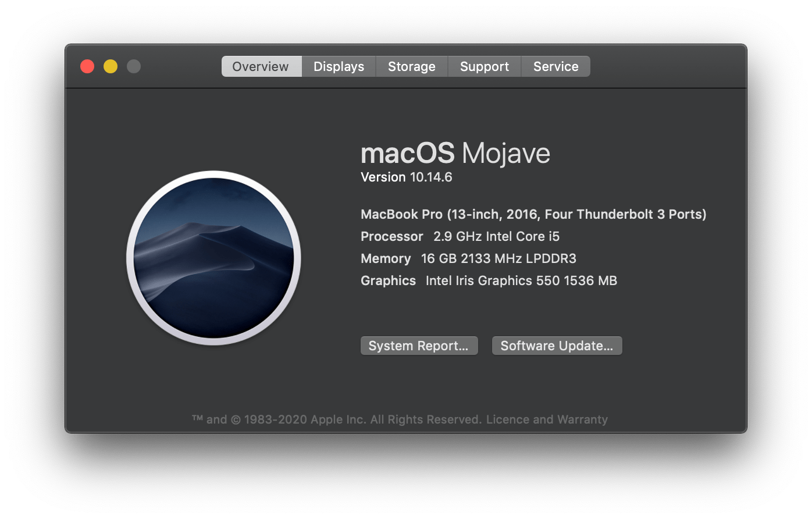
Task: Select the Graphics specification line
Action: pyautogui.click(x=489, y=280)
